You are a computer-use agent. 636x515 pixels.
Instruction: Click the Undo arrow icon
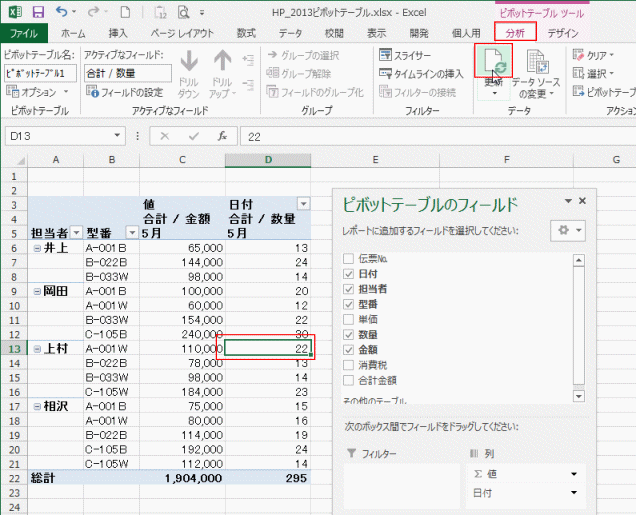pyautogui.click(x=62, y=13)
